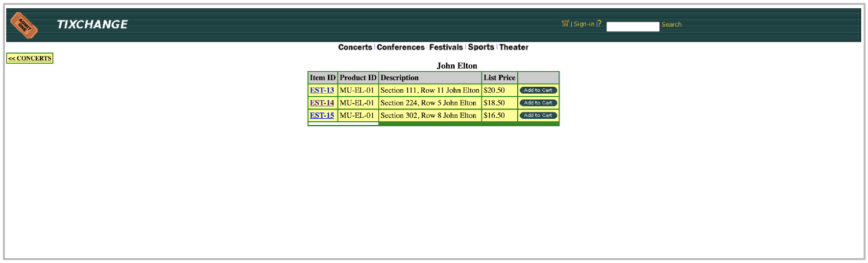Viewport: 868px width, 263px height.
Task: Go back via << CONCERTS button
Action: tap(30, 58)
